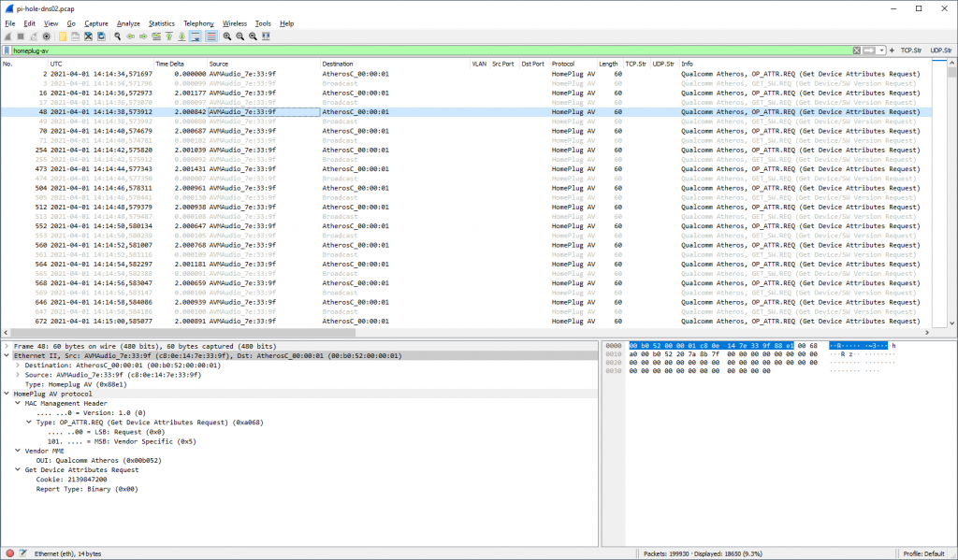958x560 pixels.
Task: Click the capture file properties status icon
Action: click(x=22, y=553)
